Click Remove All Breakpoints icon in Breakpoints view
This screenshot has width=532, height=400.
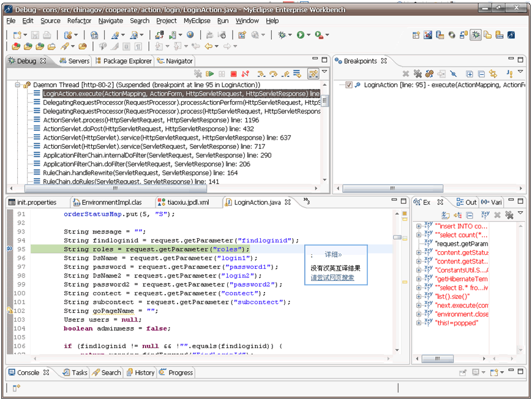(418, 74)
